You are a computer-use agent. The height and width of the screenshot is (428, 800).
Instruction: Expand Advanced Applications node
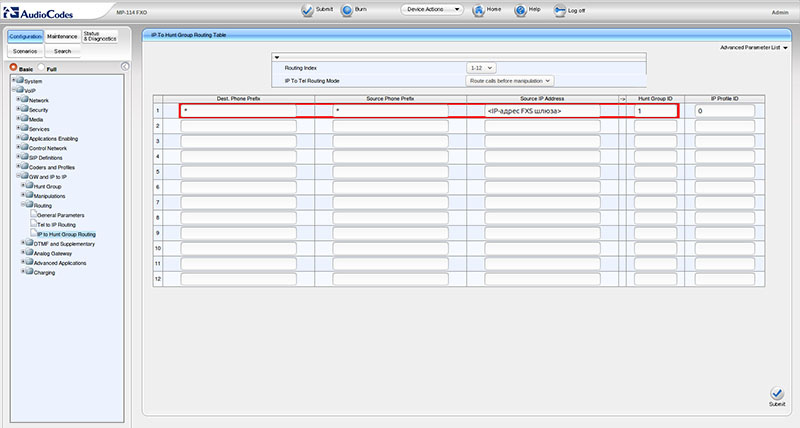(x=23, y=262)
